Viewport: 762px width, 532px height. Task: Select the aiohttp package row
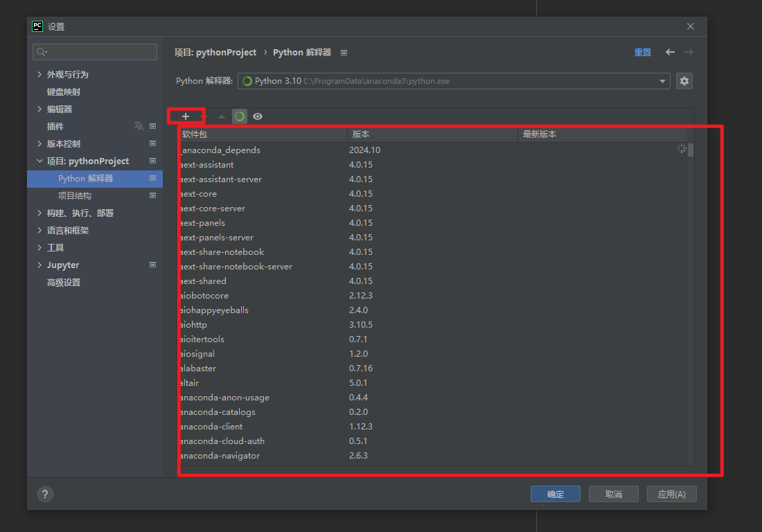pos(432,325)
